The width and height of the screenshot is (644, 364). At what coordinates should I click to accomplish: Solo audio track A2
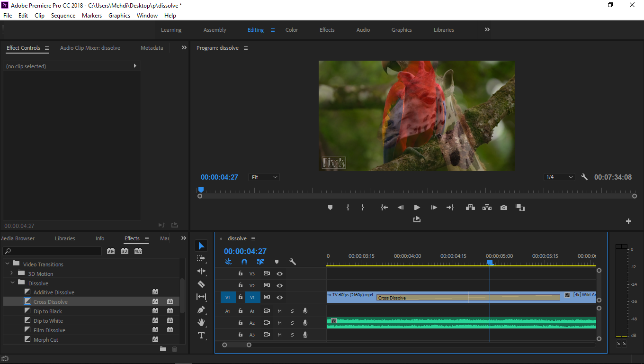tap(292, 323)
